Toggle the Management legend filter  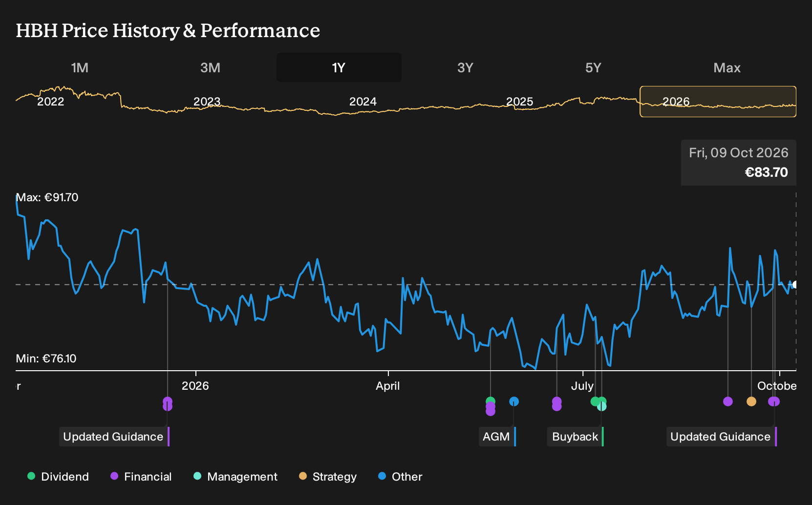[235, 477]
